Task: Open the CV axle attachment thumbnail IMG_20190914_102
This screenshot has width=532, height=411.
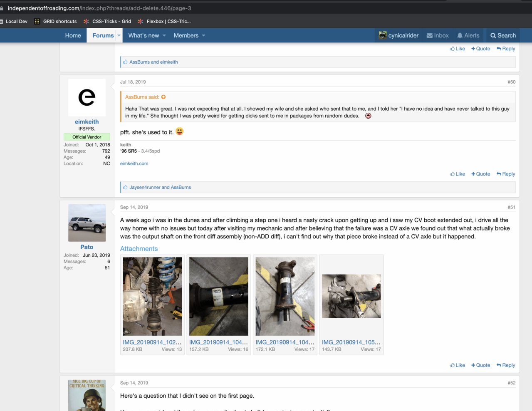Action: point(152,296)
